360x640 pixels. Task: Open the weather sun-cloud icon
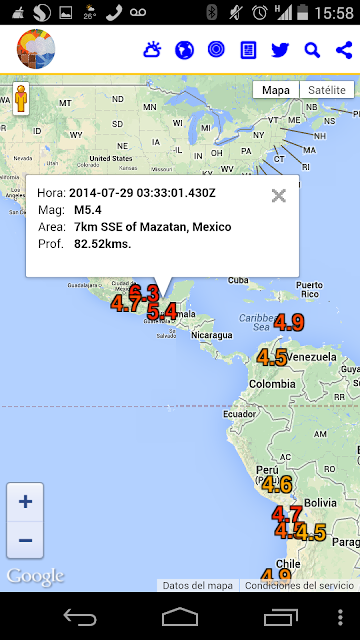(152, 50)
